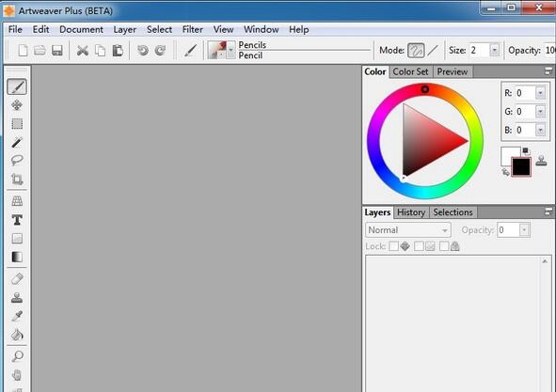The height and width of the screenshot is (392, 556).
Task: Click the black foreground color swatch
Action: (x=521, y=166)
